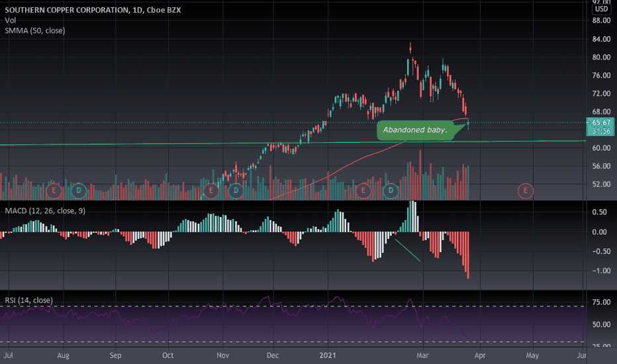
Task: Click the 72.00 price axis label
Action: pyautogui.click(x=601, y=93)
